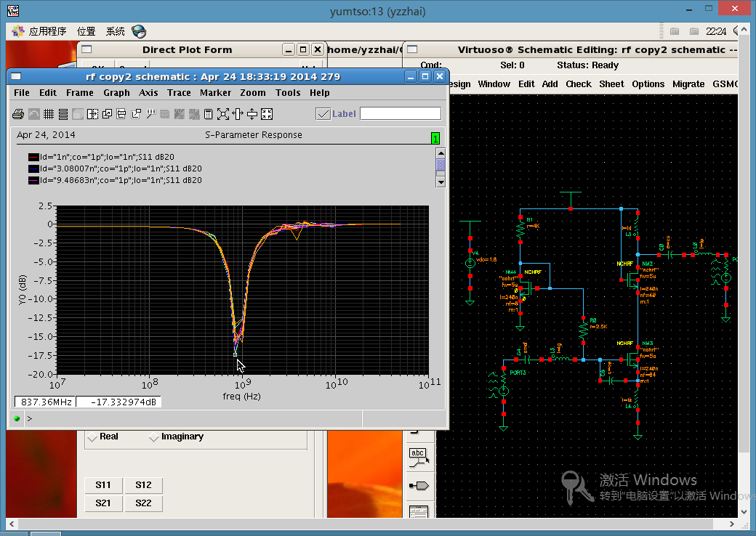Viewport: 756px width, 536px height.
Task: Click the horizontal zoom icon in toolbar
Action: (x=238, y=114)
